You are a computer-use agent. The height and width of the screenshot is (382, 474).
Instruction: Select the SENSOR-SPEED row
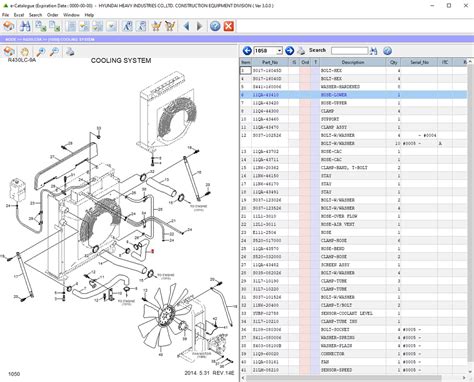pyautogui.click(x=354, y=370)
